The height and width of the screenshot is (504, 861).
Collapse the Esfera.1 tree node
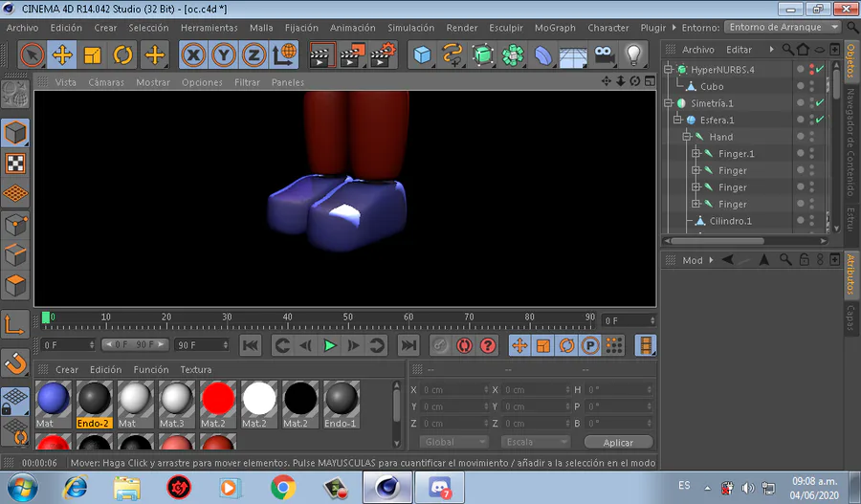(677, 120)
